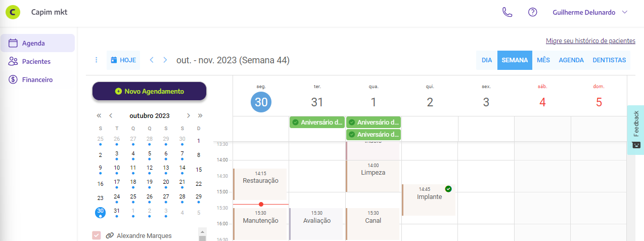
Task: Go to previous week arrow
Action: [151, 60]
